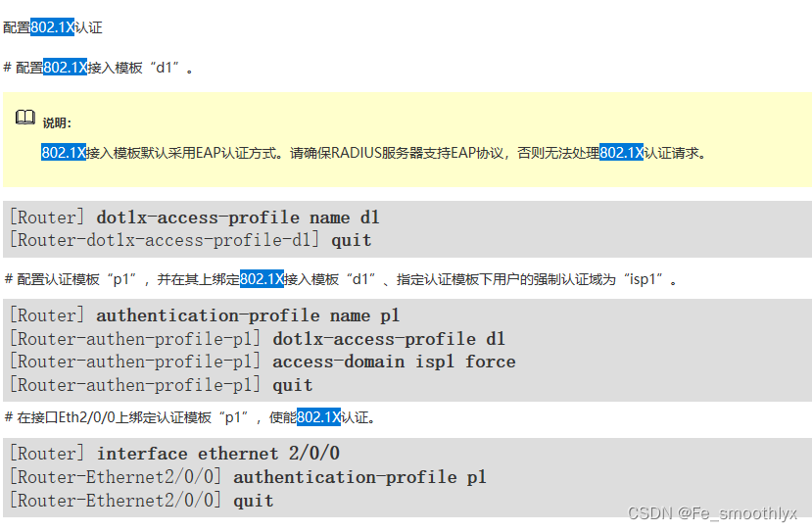Click the command dot1x-access-profile name d1
Viewport: 812px width, 532px height.
(x=238, y=218)
